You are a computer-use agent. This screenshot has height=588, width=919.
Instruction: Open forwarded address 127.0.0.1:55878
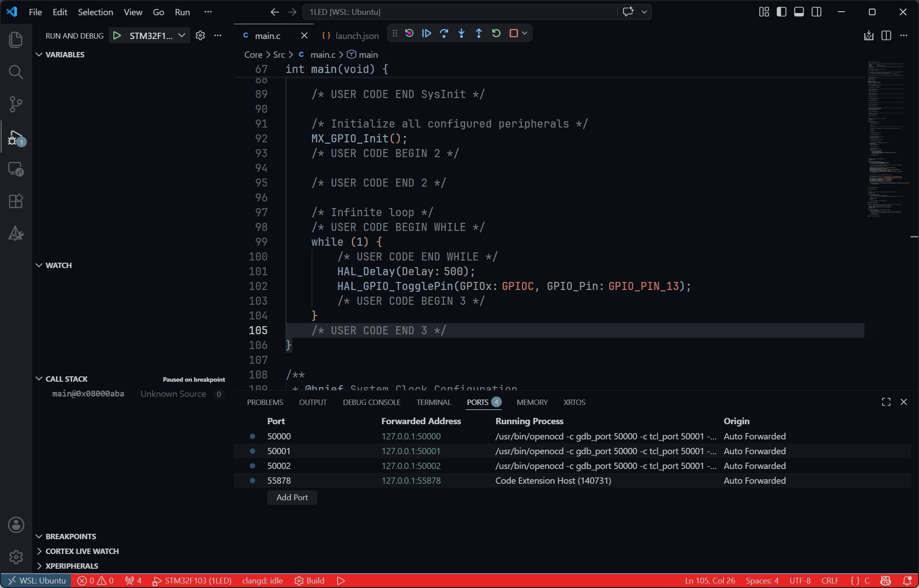pyautogui.click(x=411, y=480)
